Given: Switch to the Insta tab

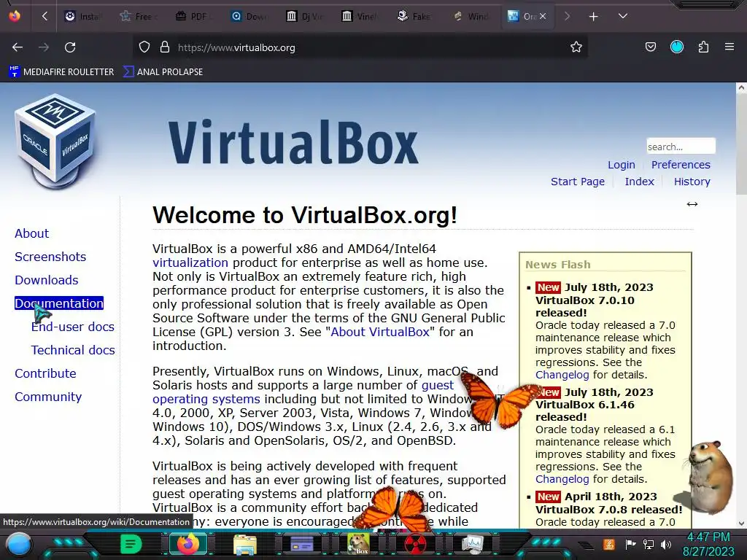Looking at the screenshot, I should (x=82, y=17).
